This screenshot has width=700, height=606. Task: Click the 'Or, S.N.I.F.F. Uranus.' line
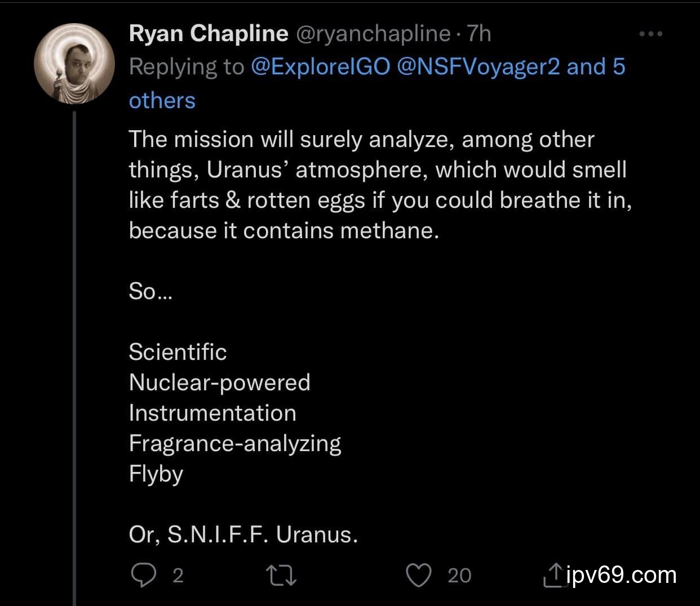[243, 534]
